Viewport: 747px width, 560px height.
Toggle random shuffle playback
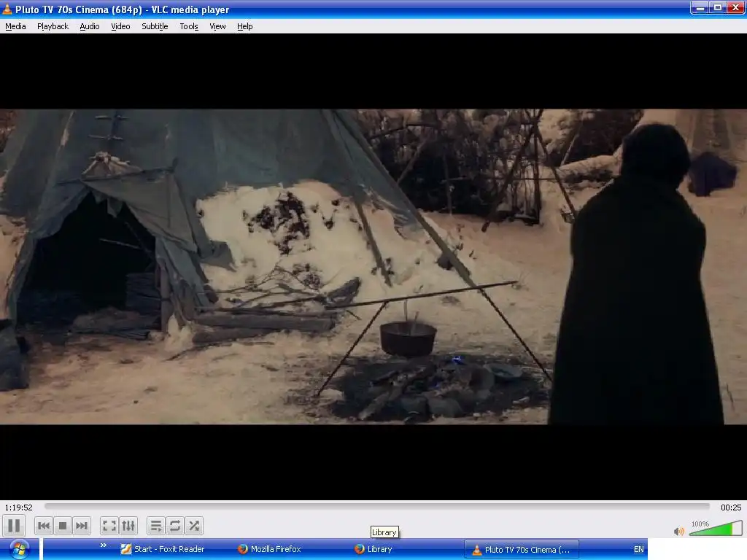[194, 526]
